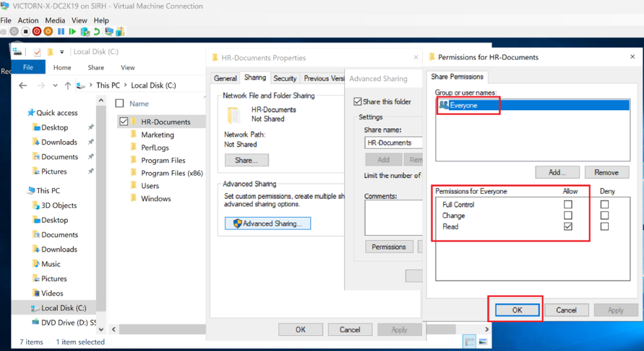
Task: Open the Action menu in VM Connection
Action: point(28,21)
